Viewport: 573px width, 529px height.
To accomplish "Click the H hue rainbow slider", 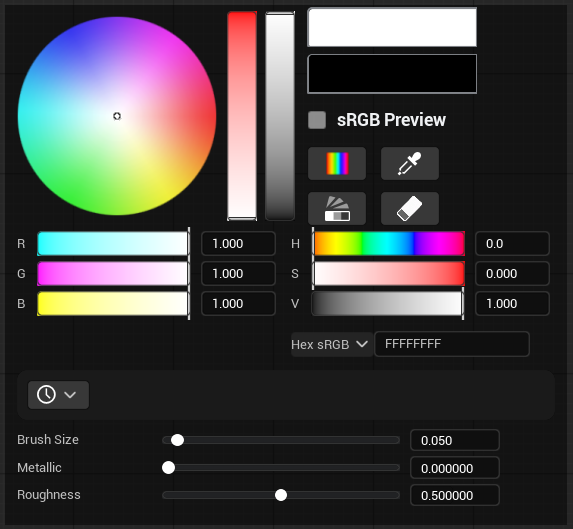I will point(388,243).
